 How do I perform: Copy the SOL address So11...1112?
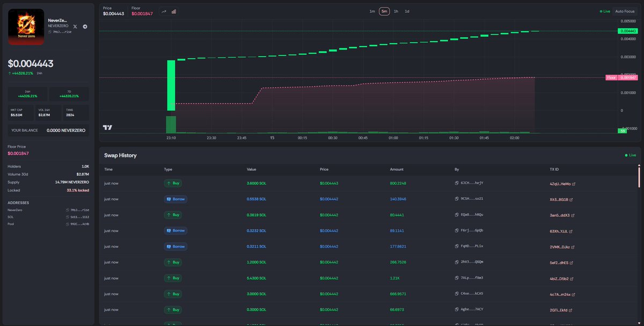click(67, 217)
